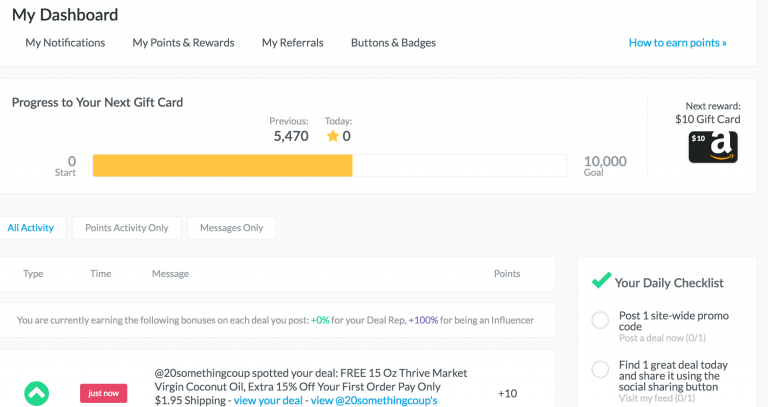
Task: Open 'How to earn points' link
Action: click(677, 43)
